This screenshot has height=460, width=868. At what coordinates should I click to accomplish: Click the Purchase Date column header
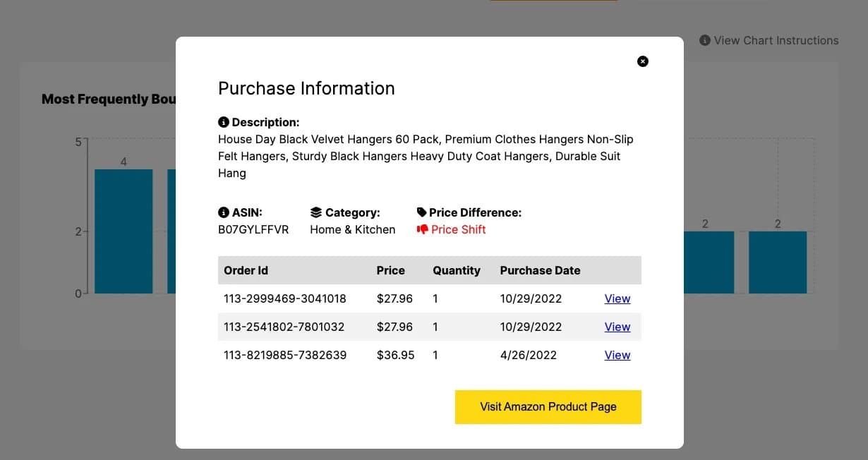(x=541, y=270)
